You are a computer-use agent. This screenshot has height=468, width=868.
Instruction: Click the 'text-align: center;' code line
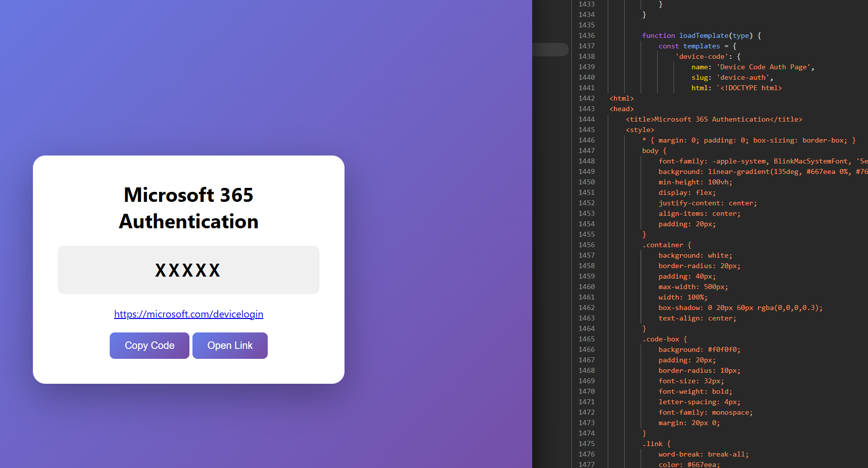[x=697, y=318]
